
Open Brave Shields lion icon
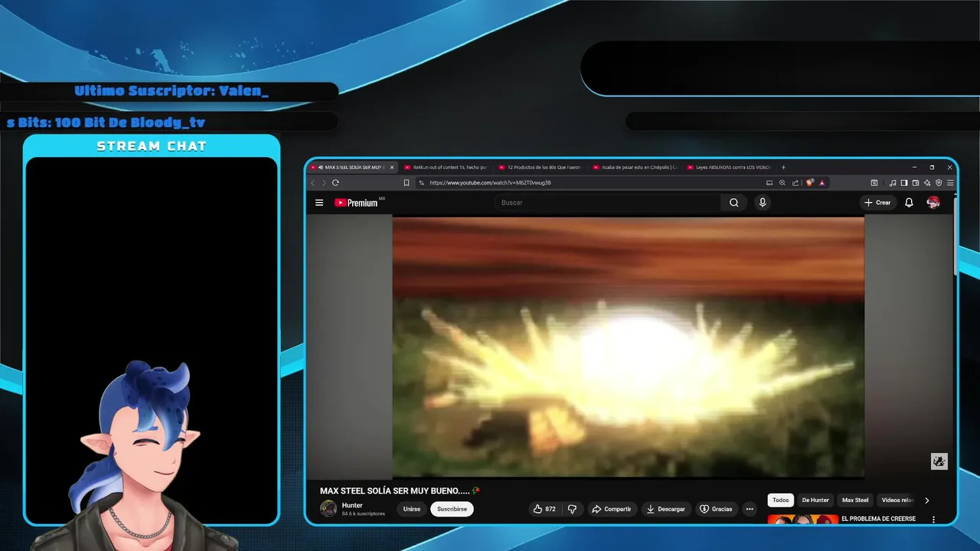pos(810,183)
